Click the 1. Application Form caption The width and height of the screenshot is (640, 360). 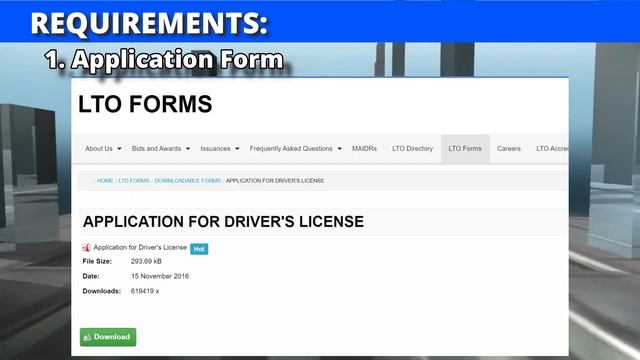164,60
